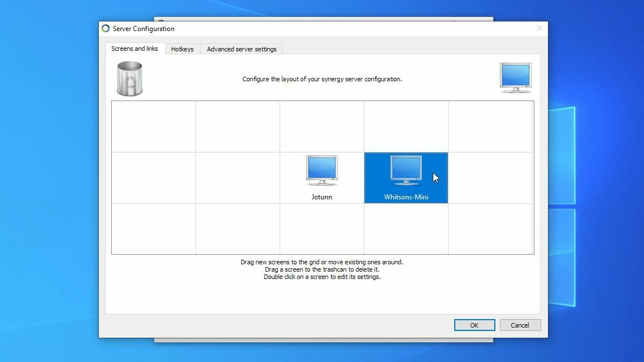Click the recycle symbol on the trashcan

pos(130,82)
